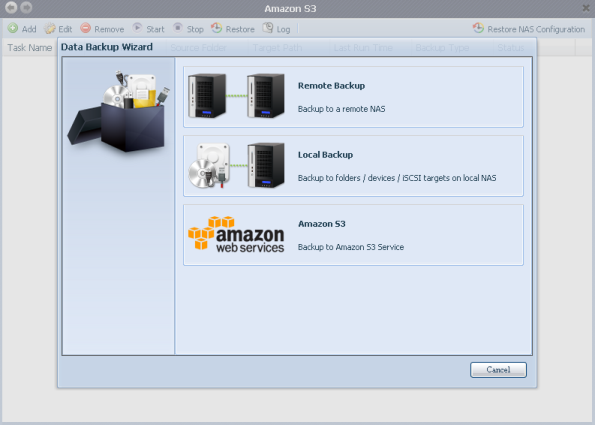
Task: Click the green Add task icon
Action: click(x=13, y=28)
